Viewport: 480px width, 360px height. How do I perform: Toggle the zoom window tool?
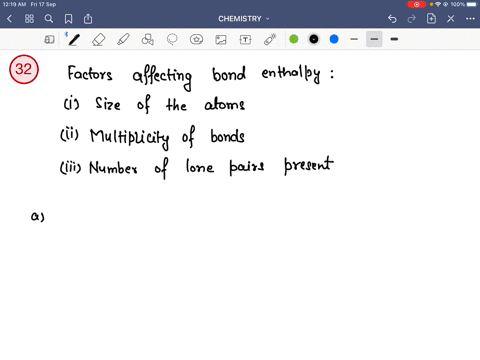[49, 39]
